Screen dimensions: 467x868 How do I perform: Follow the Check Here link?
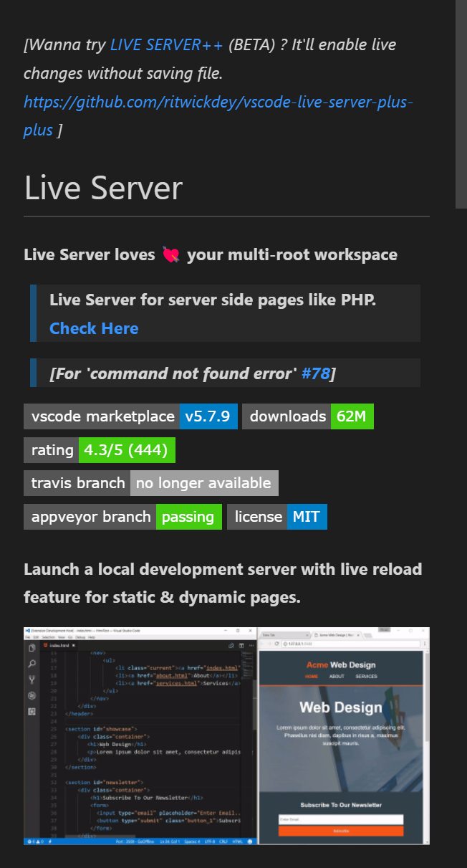[x=94, y=328]
